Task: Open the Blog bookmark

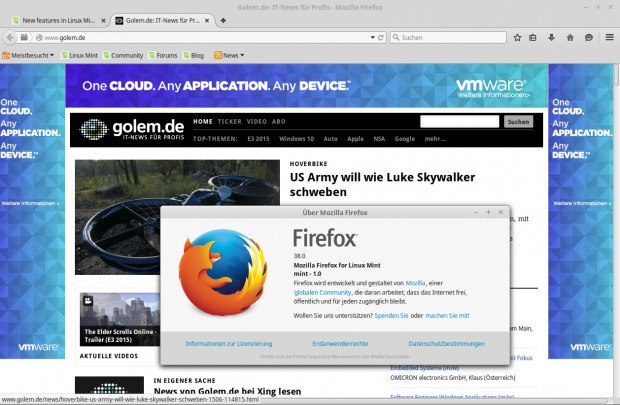Action: click(x=193, y=55)
